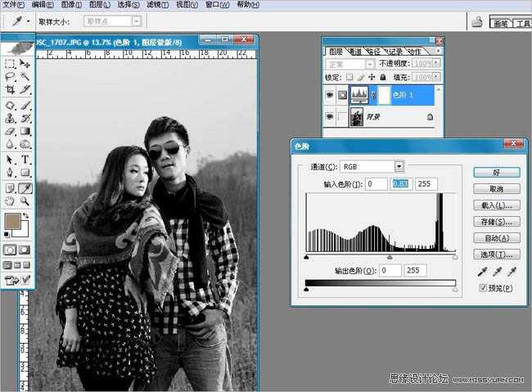Viewport: 532px width, 392px height.
Task: Click the Auto (自动) button
Action: point(497,238)
